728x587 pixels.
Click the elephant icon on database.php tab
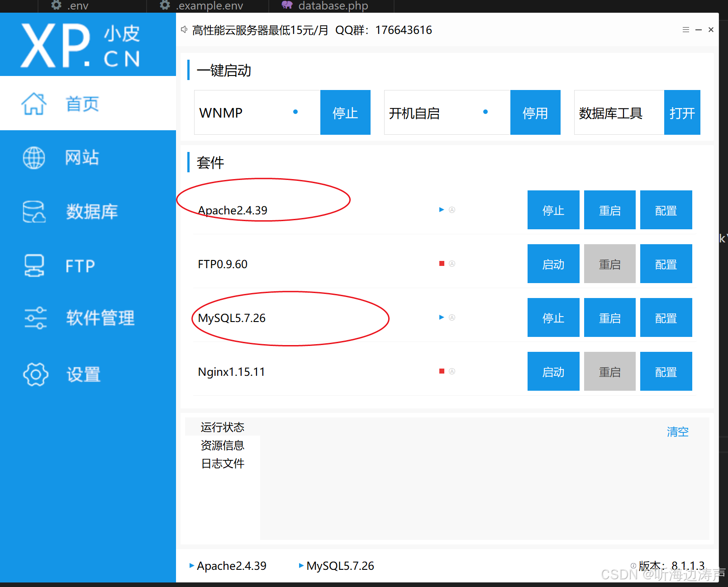(x=286, y=6)
